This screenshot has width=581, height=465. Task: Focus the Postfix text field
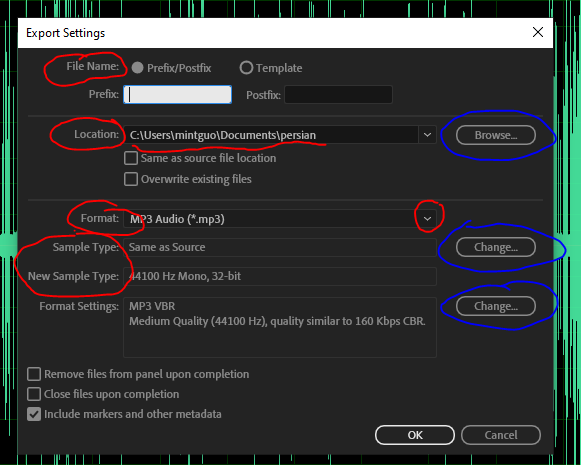tap(338, 94)
